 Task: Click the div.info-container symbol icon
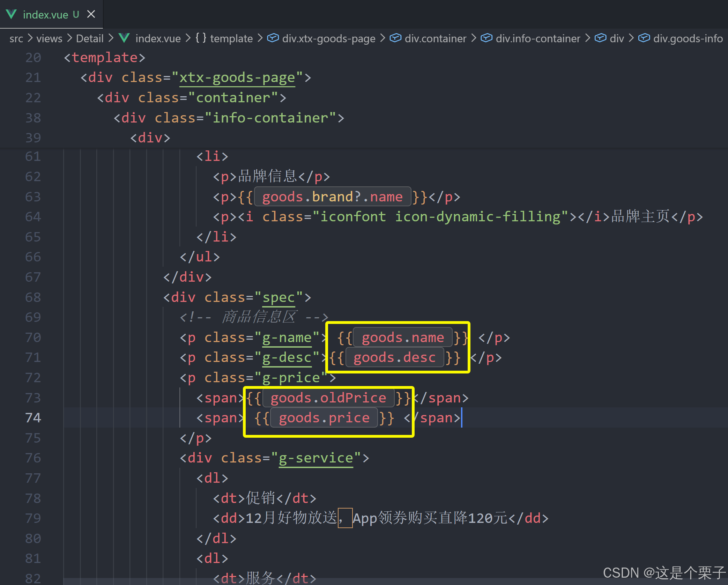point(486,38)
